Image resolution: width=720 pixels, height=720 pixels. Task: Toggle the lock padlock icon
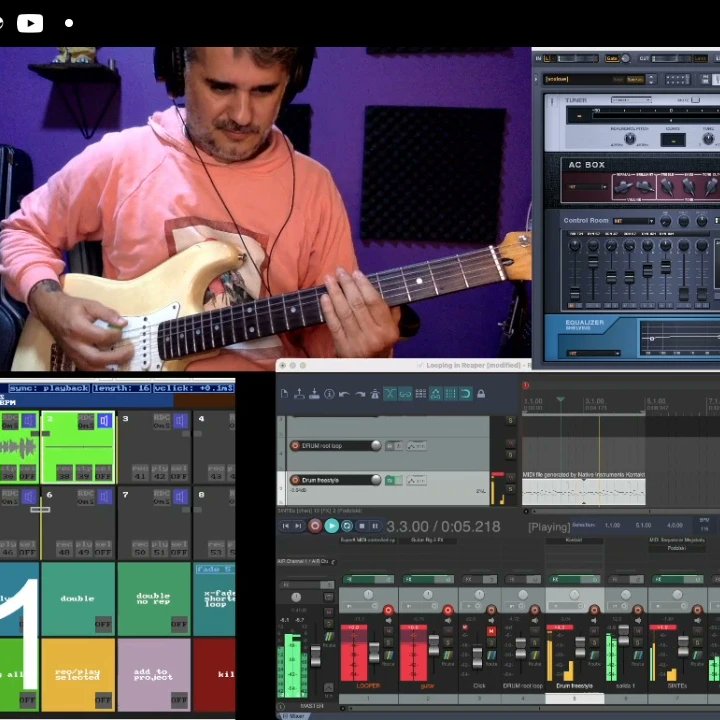point(481,394)
